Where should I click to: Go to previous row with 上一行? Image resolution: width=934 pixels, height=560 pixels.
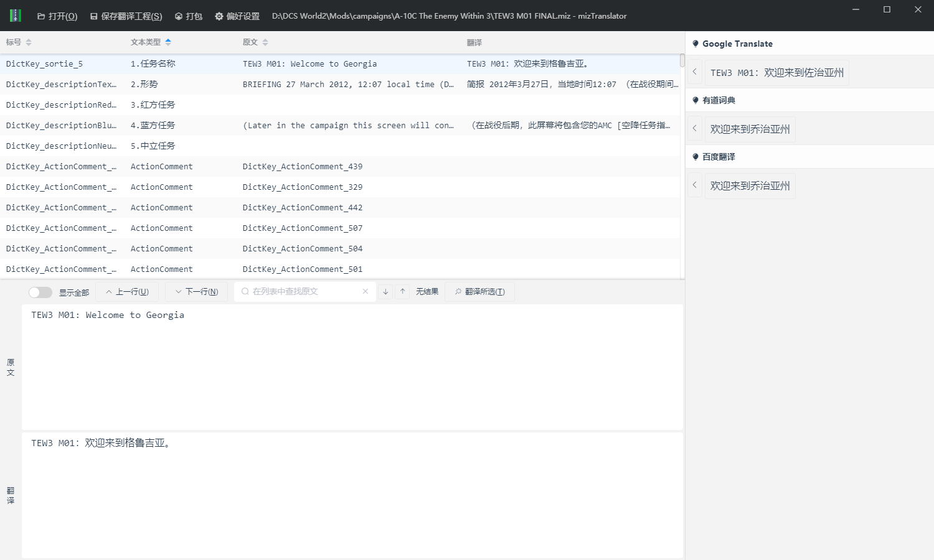click(x=127, y=292)
